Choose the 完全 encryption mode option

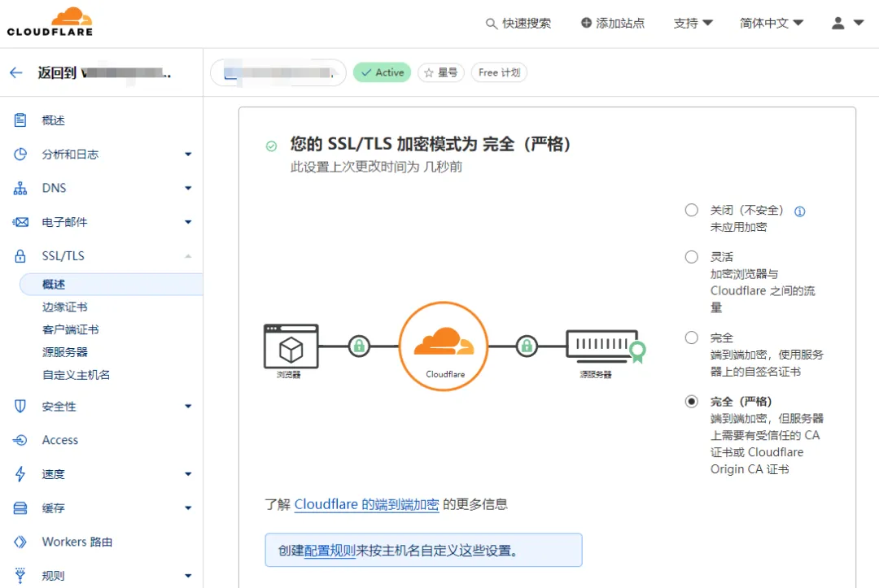point(691,338)
